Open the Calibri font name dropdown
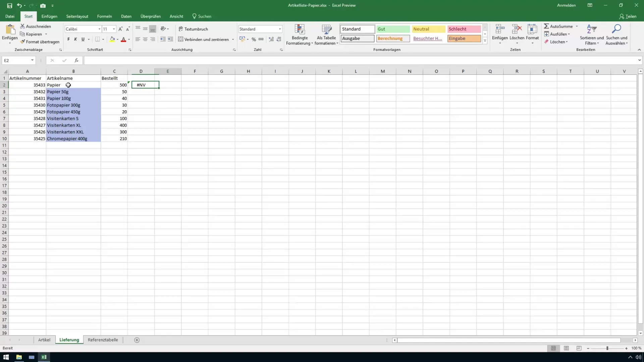The height and width of the screenshot is (362, 644). (x=99, y=29)
